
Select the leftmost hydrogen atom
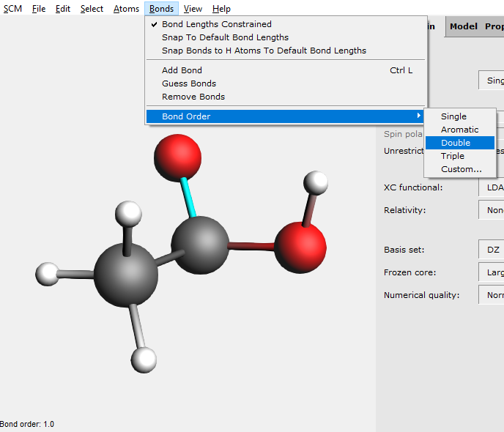point(48,274)
